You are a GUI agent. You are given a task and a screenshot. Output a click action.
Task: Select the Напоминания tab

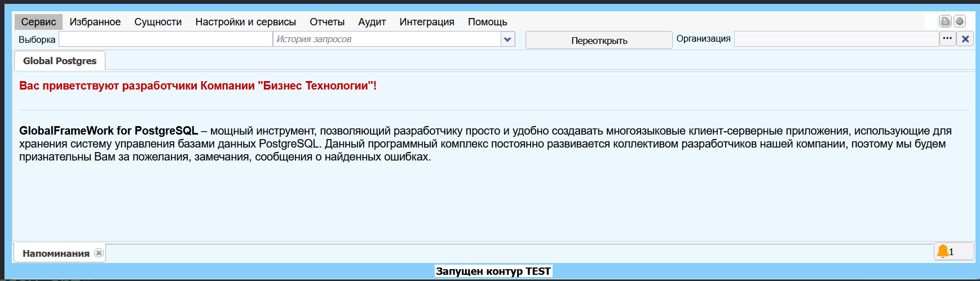click(x=56, y=253)
